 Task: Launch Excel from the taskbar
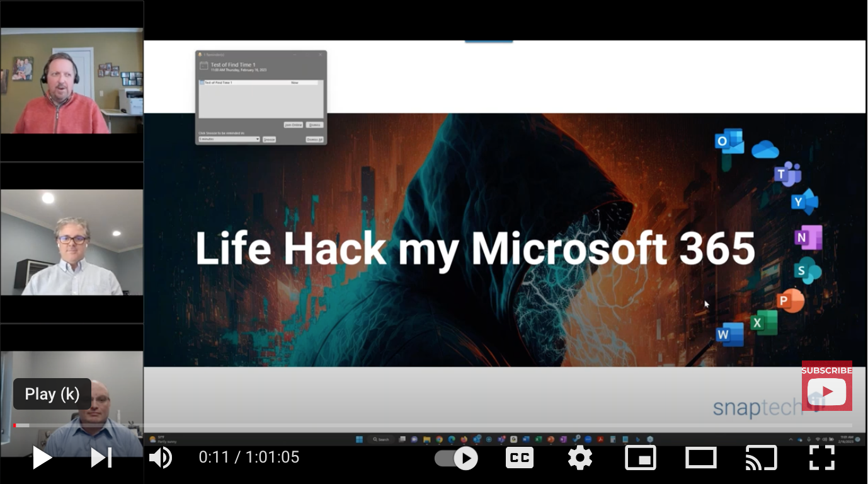(538, 439)
